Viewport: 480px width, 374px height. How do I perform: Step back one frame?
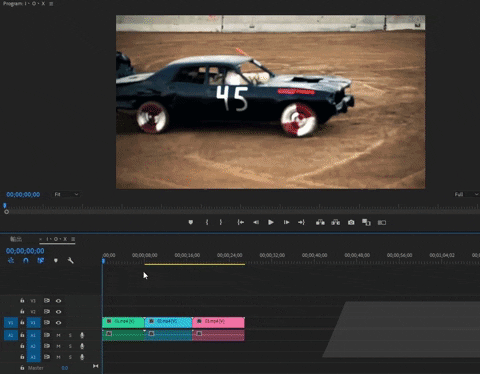click(256, 222)
